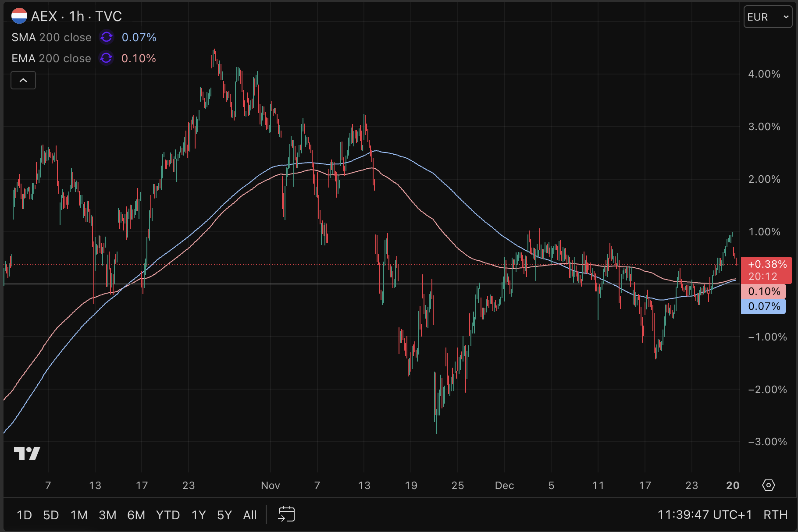This screenshot has width=798, height=532.
Task: Open the EUR currency dropdown
Action: point(767,17)
